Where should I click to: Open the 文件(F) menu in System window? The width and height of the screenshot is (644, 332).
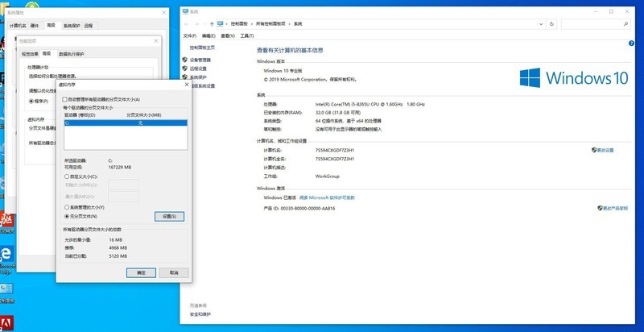tap(190, 36)
